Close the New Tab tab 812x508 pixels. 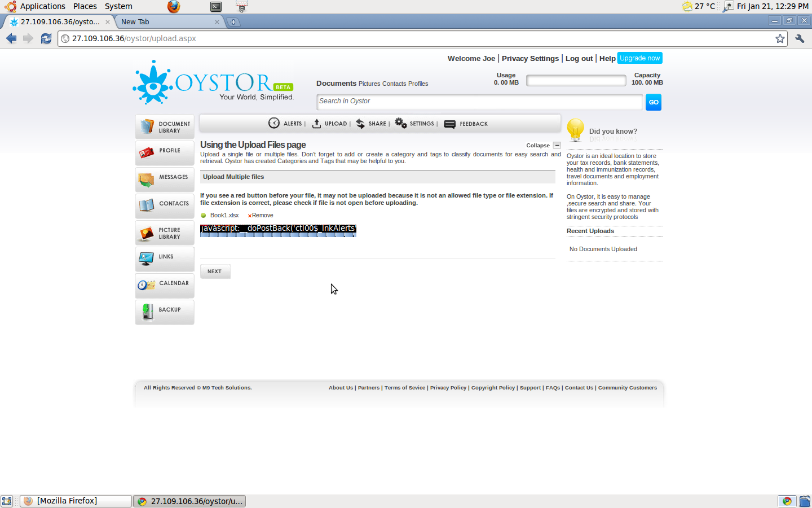coord(217,22)
